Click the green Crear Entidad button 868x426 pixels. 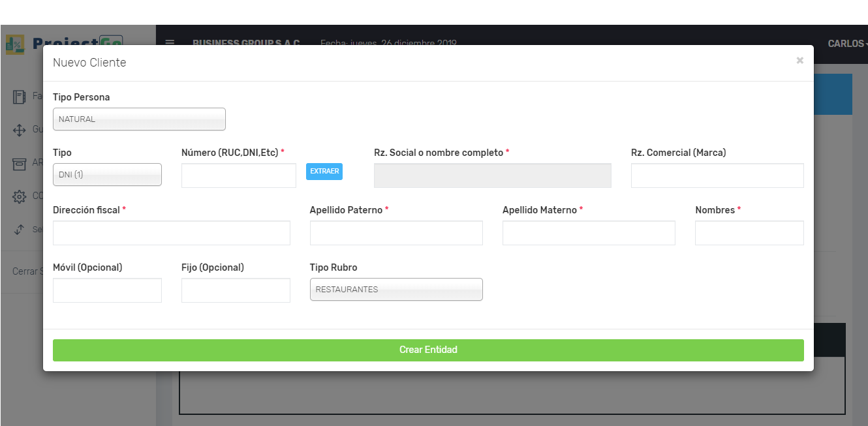[428, 350]
